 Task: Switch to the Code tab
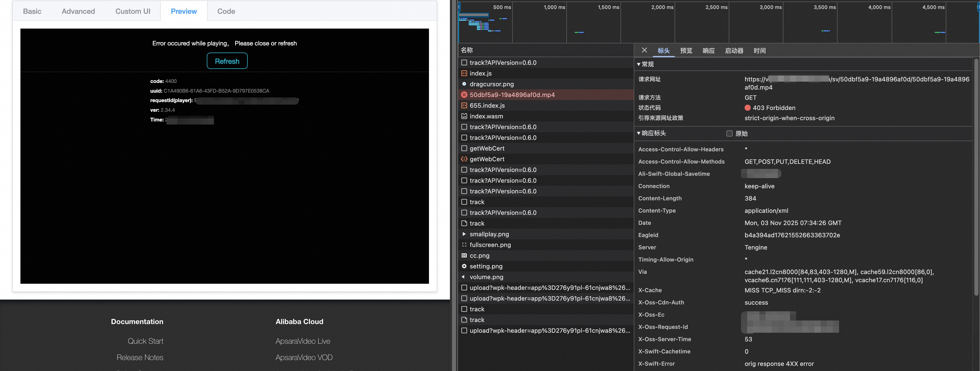point(226,11)
